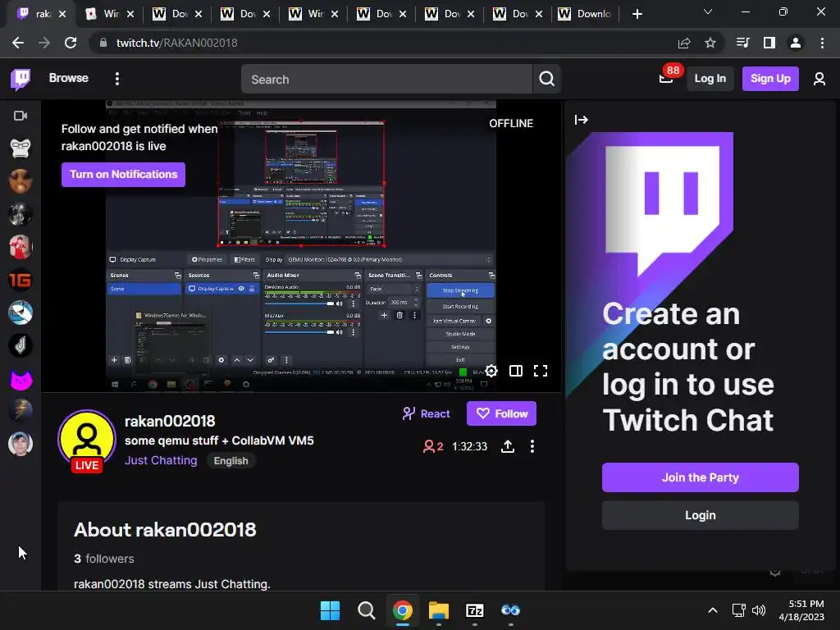
Task: Switch to the last Downlo tab
Action: (585, 14)
